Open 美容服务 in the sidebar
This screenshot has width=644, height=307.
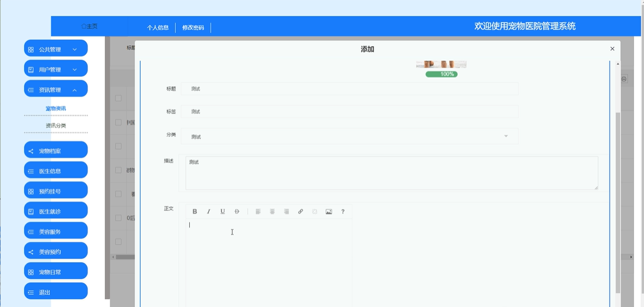pyautogui.click(x=56, y=231)
